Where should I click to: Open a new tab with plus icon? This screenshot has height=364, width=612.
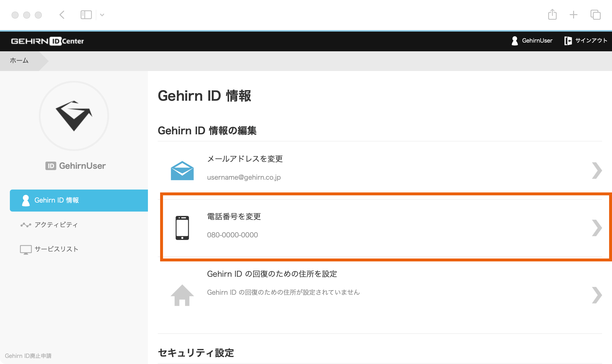click(573, 15)
